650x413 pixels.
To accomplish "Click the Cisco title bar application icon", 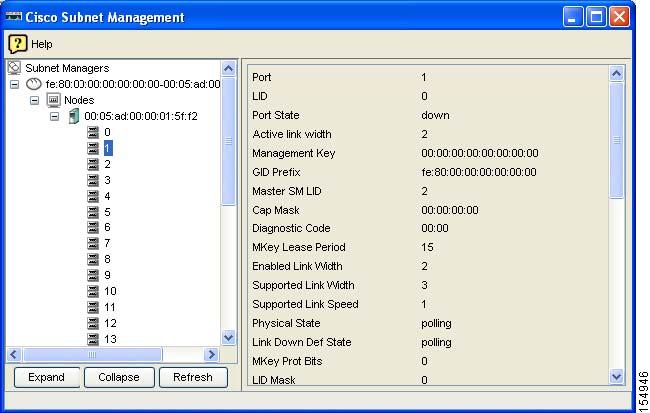I will coord(14,17).
